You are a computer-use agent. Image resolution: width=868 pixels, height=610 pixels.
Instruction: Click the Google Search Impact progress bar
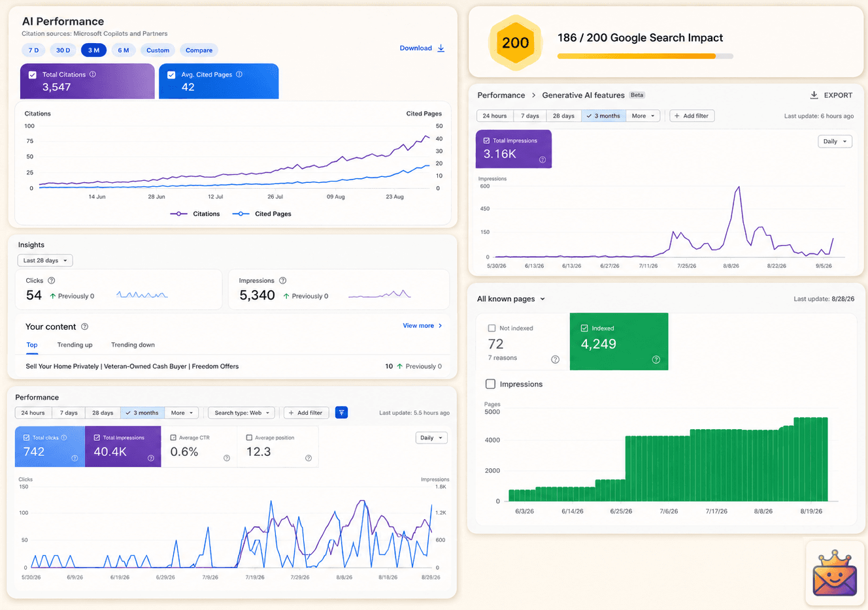[645, 56]
